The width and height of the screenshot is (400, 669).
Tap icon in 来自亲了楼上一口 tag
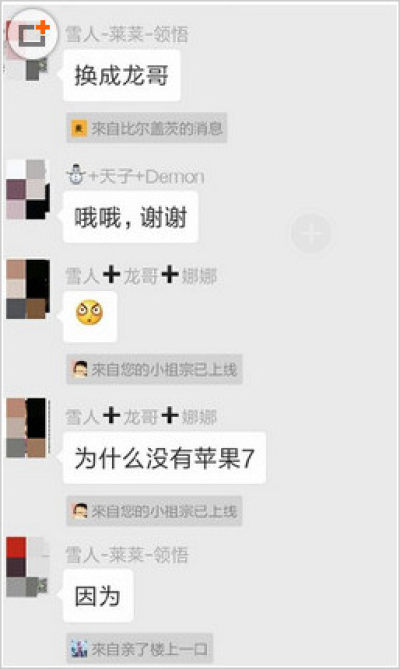point(79,649)
